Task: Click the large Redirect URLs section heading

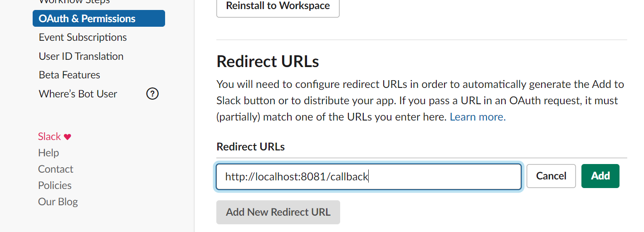Action: click(268, 62)
